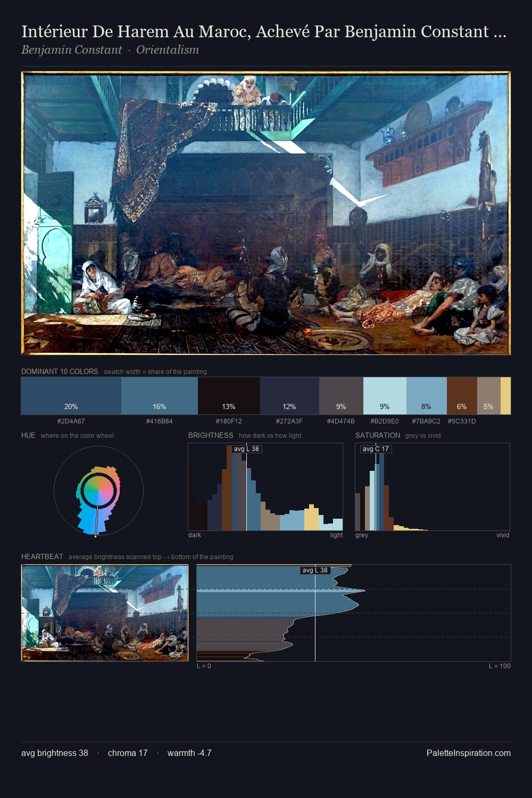Select the taupe 5% swatch
The height and width of the screenshot is (798, 532).
pyautogui.click(x=488, y=396)
